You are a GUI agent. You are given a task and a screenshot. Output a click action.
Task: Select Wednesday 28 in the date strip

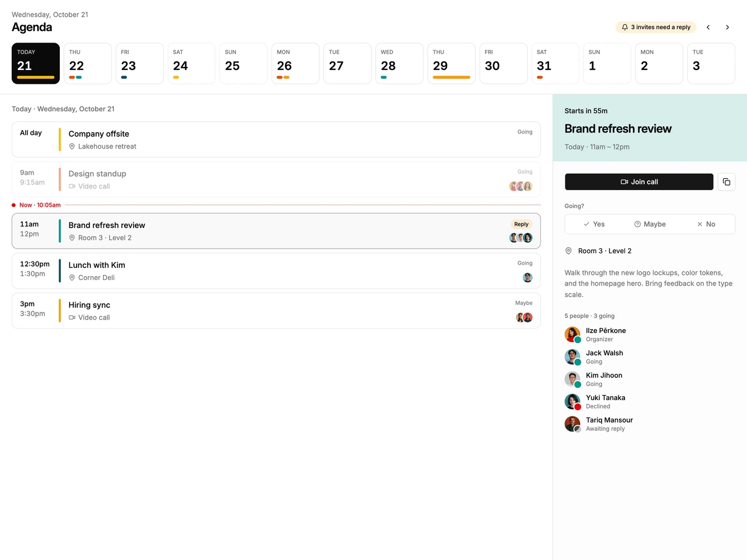pyautogui.click(x=399, y=64)
